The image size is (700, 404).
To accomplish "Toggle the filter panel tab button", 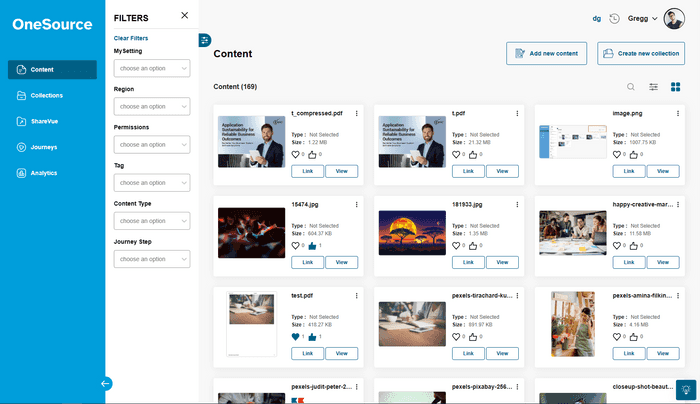I will pos(204,40).
